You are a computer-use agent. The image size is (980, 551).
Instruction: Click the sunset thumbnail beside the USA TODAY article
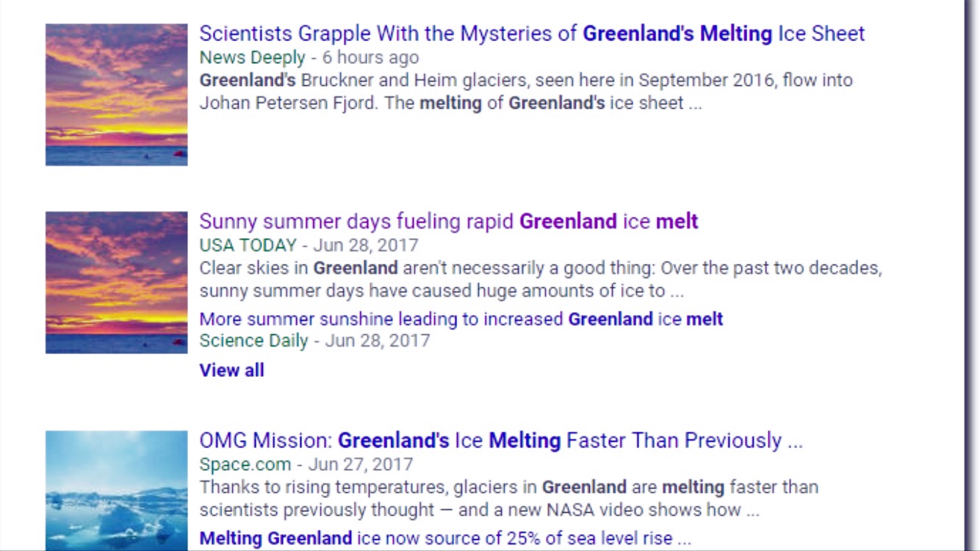coord(116,282)
